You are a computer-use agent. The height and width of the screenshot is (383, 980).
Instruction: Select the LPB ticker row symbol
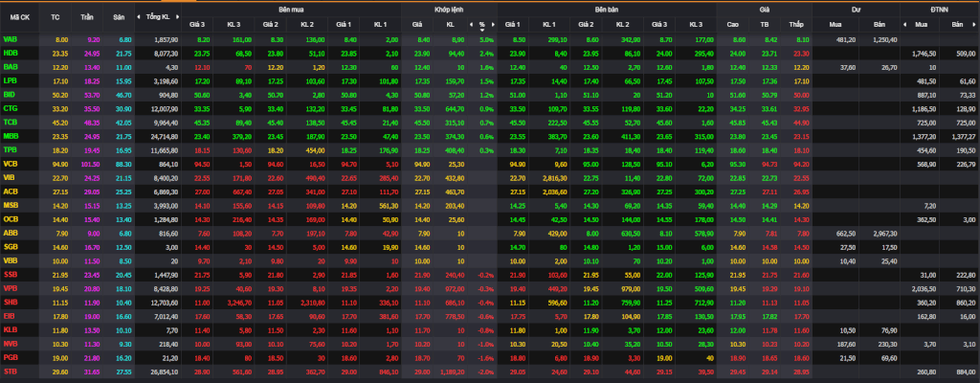10,80
